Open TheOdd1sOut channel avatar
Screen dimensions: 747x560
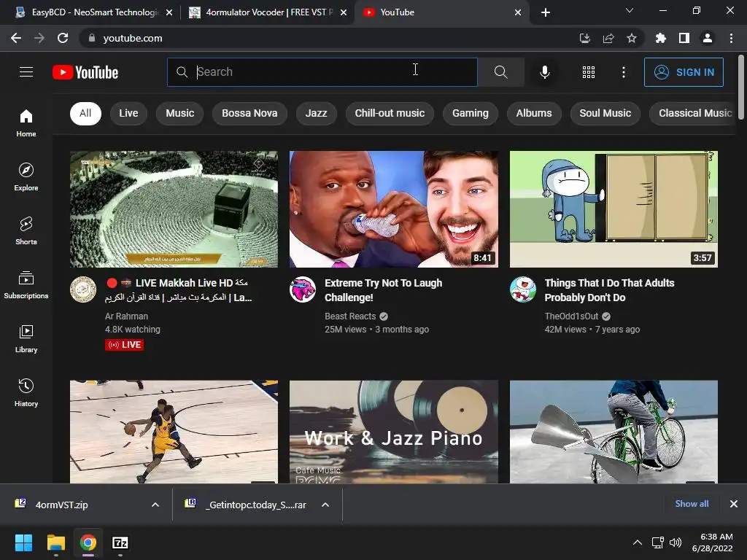[x=522, y=289]
